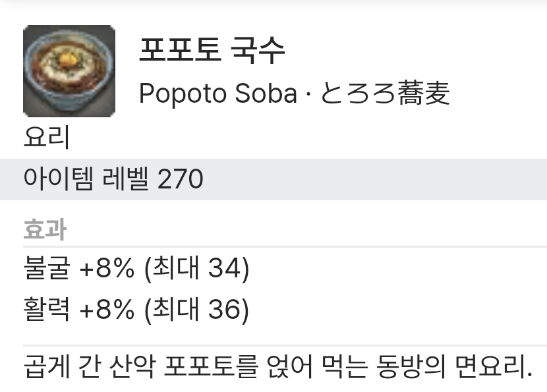Viewport: 547px width, 392px height.
Task: Click the 활력 stat name
Action: click(x=46, y=308)
